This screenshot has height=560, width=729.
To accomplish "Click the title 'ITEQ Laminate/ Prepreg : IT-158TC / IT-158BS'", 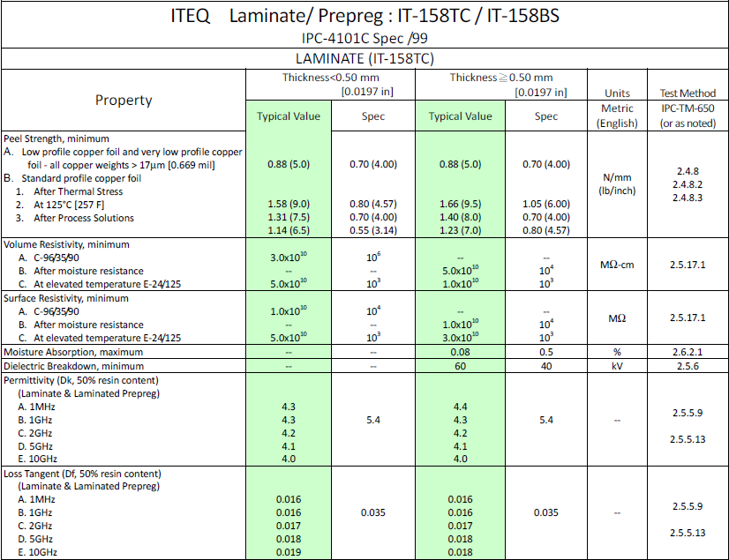I will point(365,16).
